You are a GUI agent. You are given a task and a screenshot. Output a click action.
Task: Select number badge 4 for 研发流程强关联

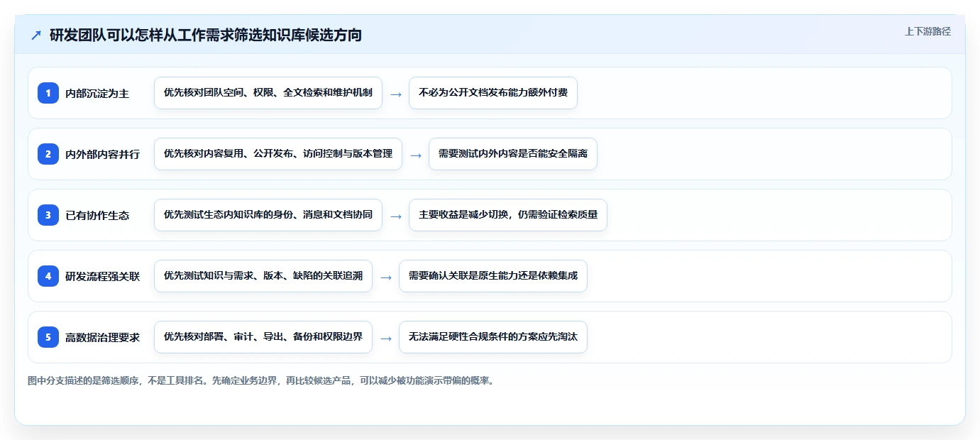pos(48,276)
